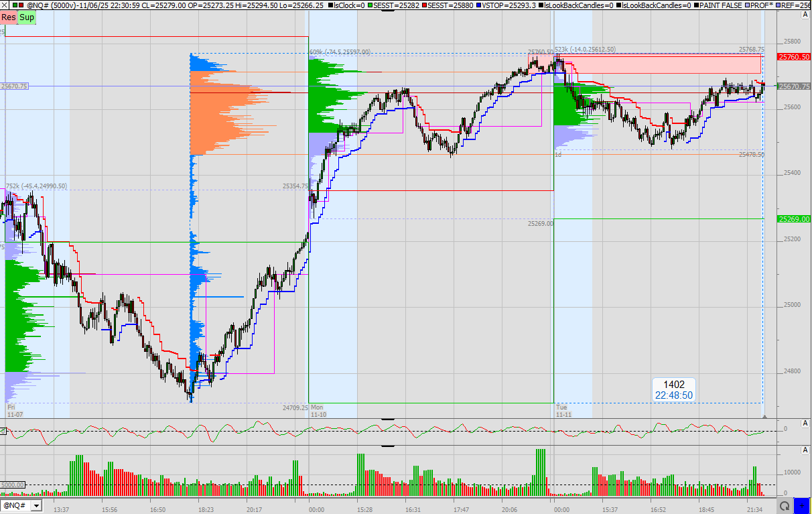
Task: Click the blue square icon beside the refresh icon
Action: pyautogui.click(x=802, y=506)
